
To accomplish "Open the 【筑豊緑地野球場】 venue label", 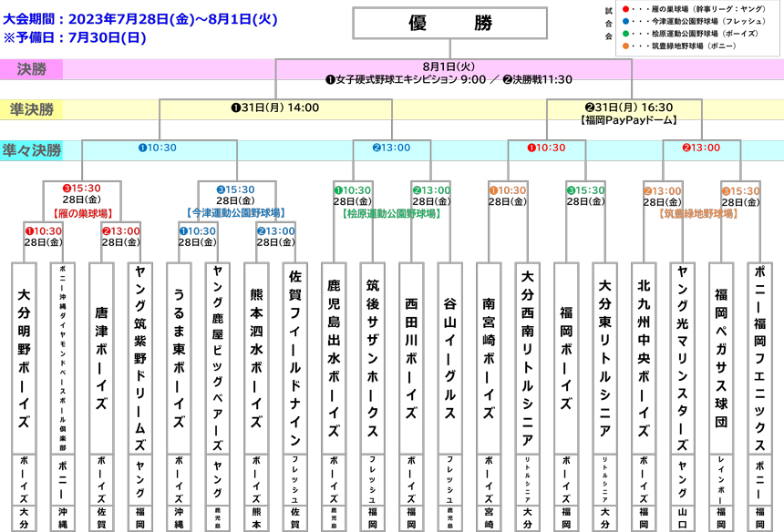I will coord(697,214).
